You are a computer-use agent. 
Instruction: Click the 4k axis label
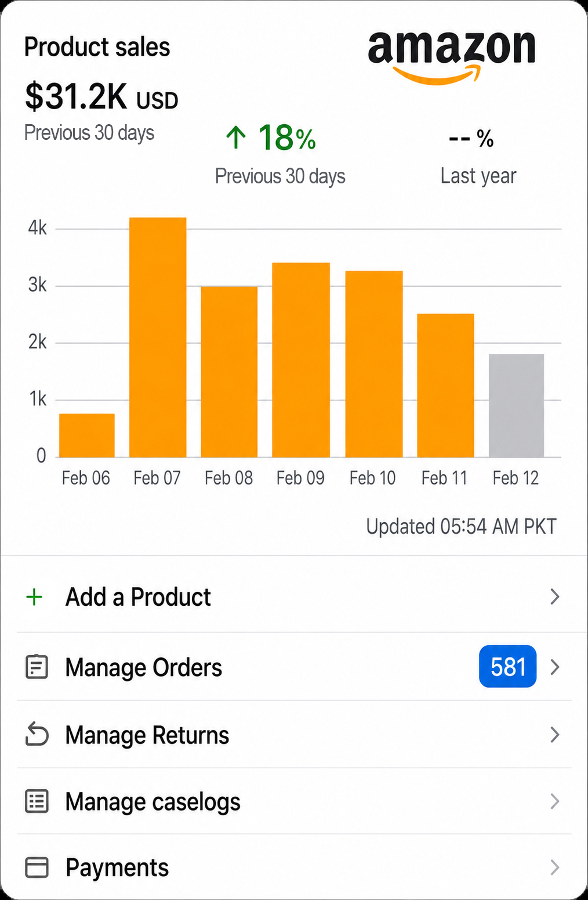click(38, 228)
